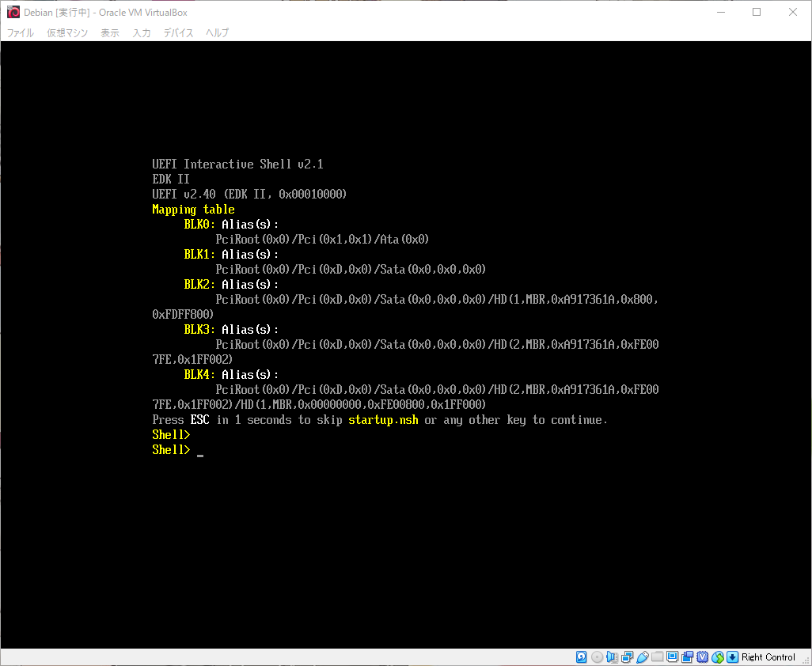The height and width of the screenshot is (666, 812).
Task: Click the CPU virtualization V icon
Action: [x=702, y=657]
